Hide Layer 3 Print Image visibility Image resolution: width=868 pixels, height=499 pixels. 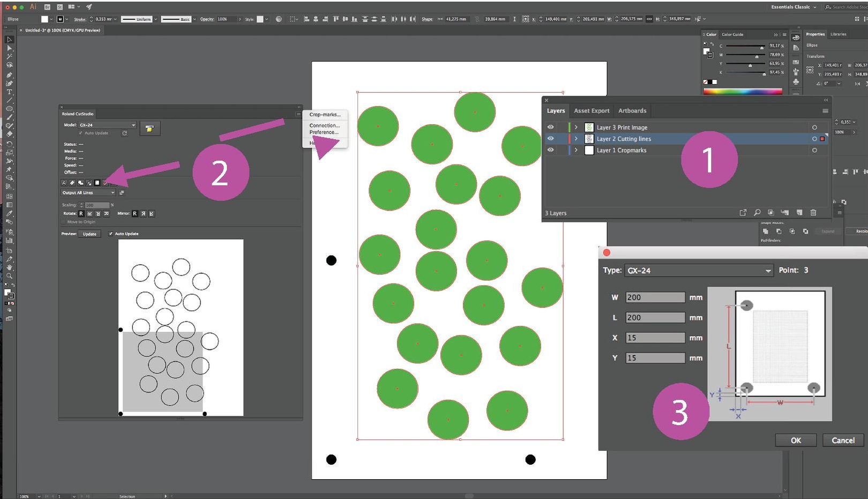click(x=550, y=127)
